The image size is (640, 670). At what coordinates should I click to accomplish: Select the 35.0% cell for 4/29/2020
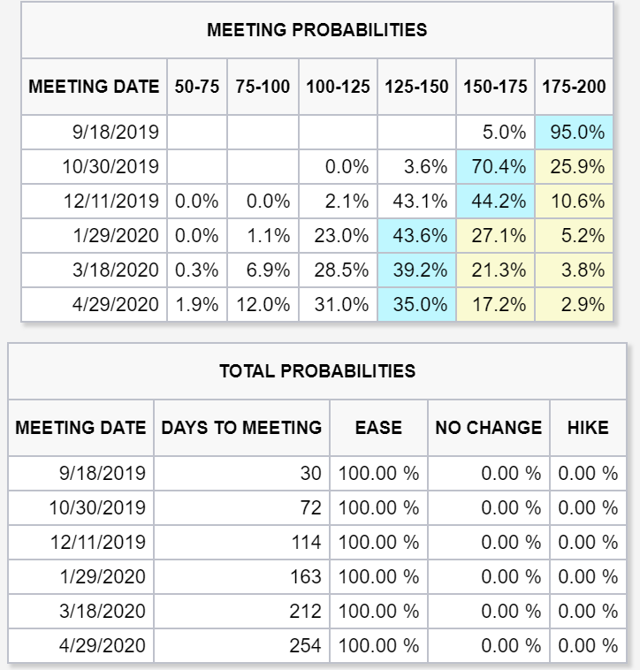(417, 305)
